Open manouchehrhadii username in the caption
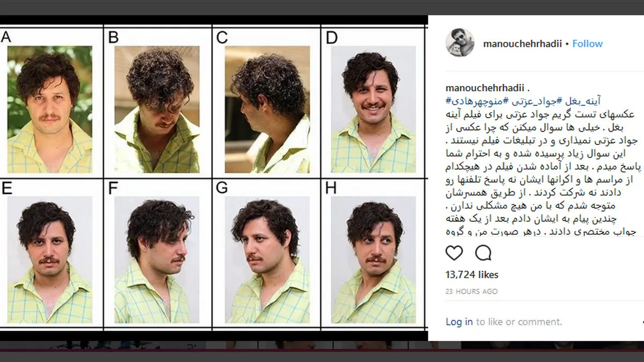Viewport: 644px width, 362px height. tap(484, 88)
